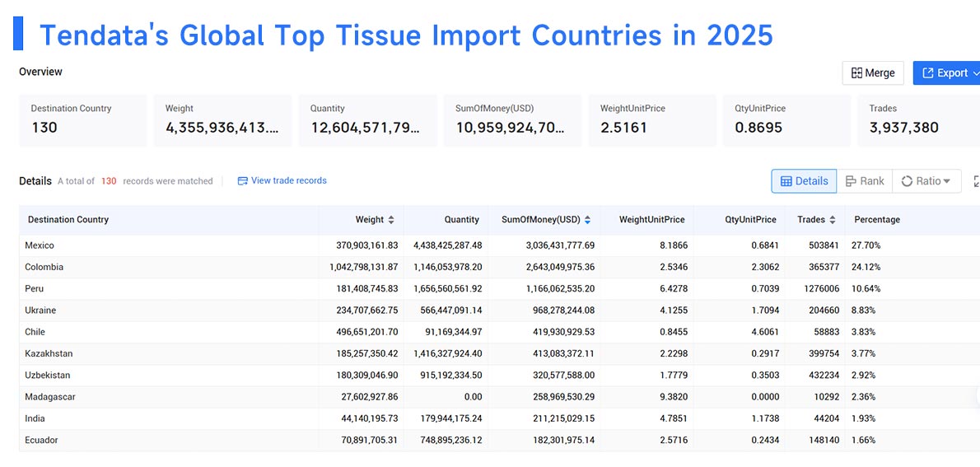Switch to the Rank view tab
Image resolution: width=980 pixels, height=467 pixels.
(865, 180)
